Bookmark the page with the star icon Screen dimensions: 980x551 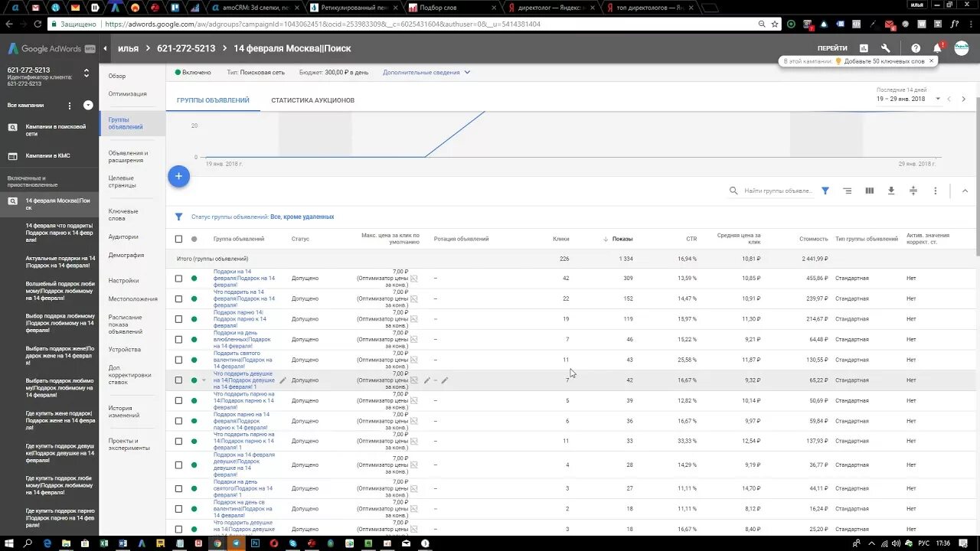(775, 24)
